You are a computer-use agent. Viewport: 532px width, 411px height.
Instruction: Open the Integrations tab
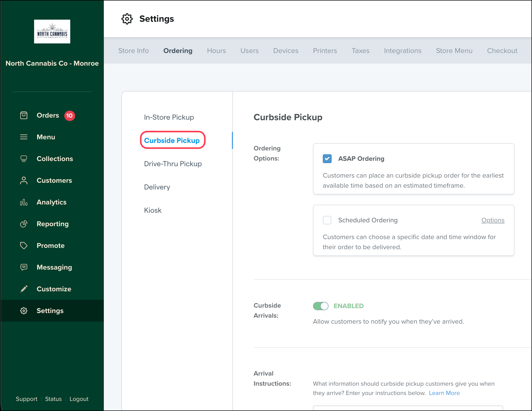click(403, 51)
